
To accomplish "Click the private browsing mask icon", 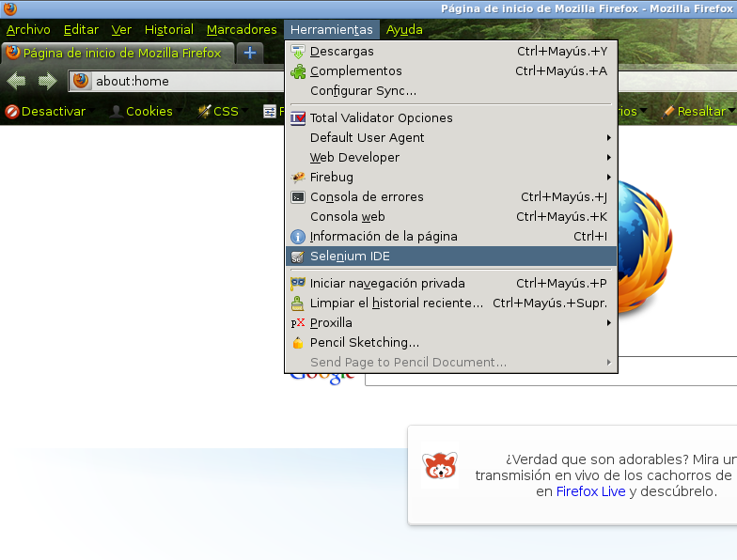I will 297,284.
